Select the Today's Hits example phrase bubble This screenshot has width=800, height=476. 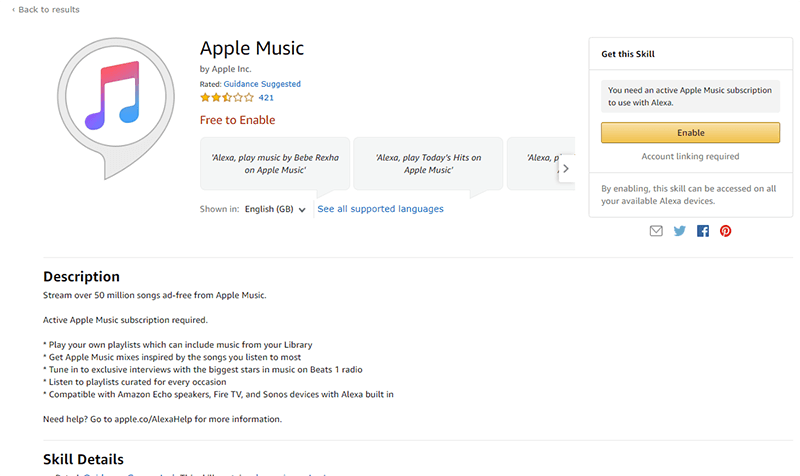(x=428, y=164)
